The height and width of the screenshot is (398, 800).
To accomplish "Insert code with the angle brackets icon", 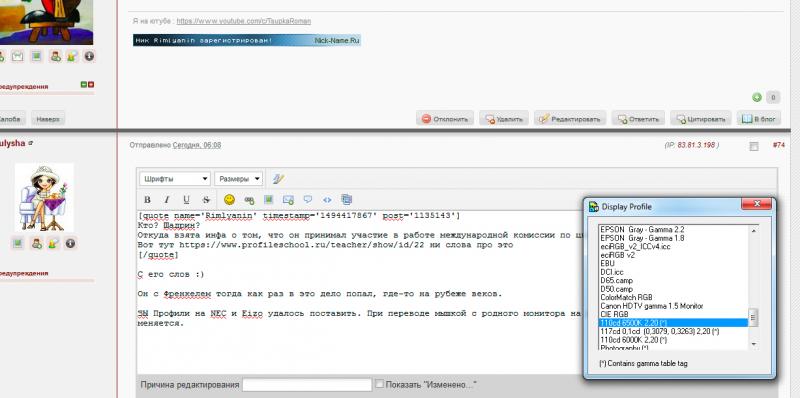I will click(327, 200).
